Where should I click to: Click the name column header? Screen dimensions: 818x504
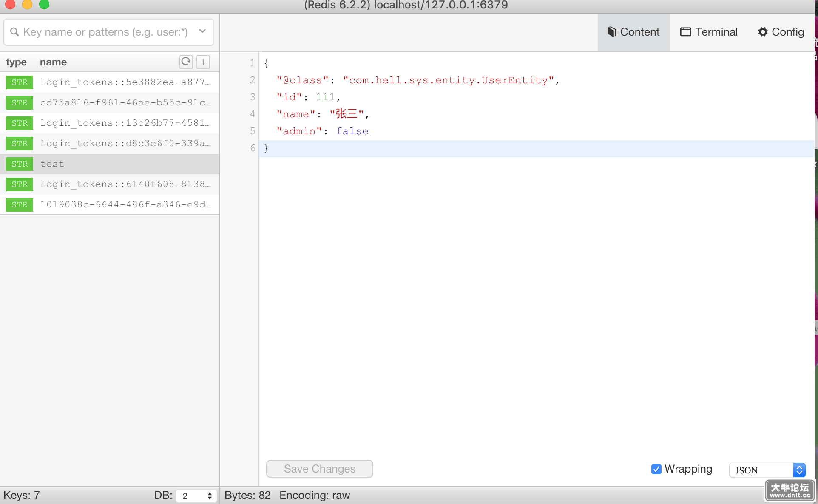(53, 62)
